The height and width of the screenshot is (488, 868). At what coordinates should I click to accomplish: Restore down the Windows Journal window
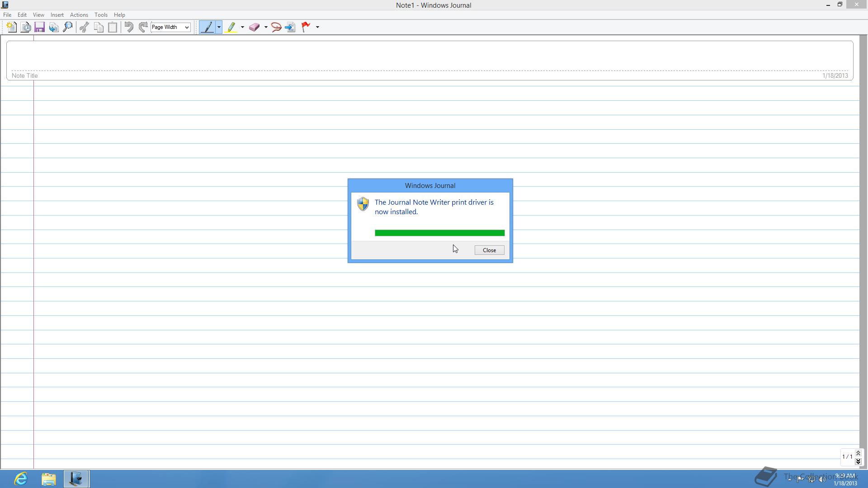click(x=840, y=5)
